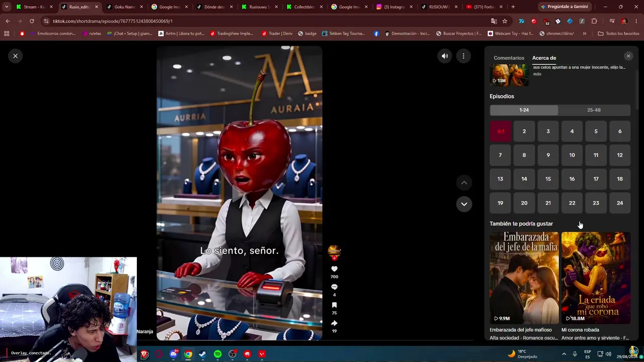The width and height of the screenshot is (644, 362).
Task: Mute the video with the speaker icon
Action: (x=445, y=56)
